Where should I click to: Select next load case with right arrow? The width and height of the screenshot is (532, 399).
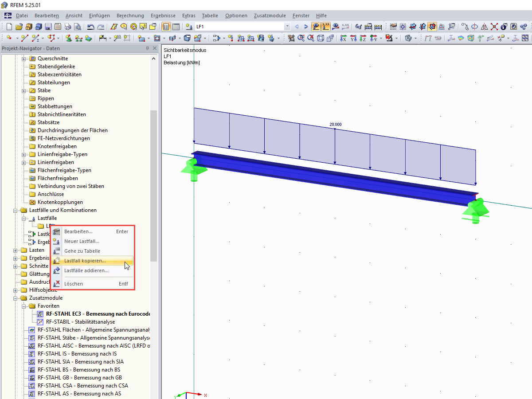tap(306, 27)
